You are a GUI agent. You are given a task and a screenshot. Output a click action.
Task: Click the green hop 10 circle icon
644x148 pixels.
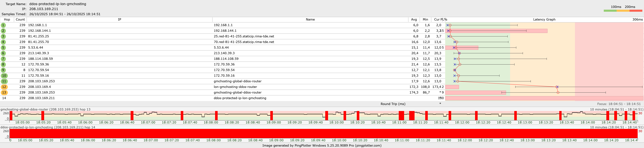(4, 76)
